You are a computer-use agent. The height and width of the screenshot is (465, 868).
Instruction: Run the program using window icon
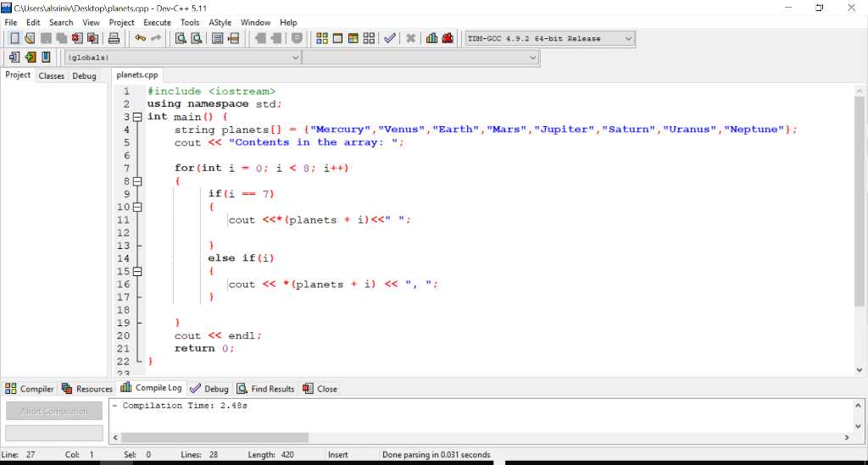(337, 38)
